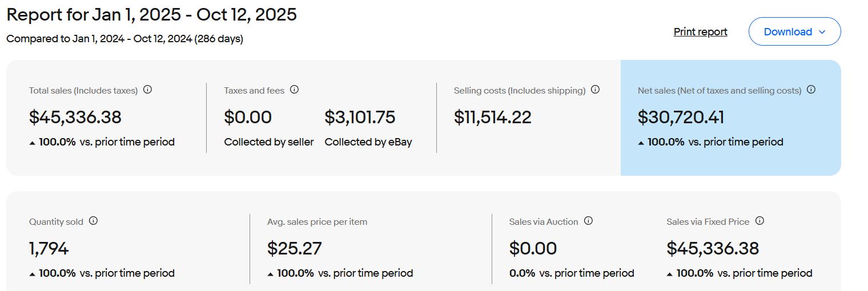This screenshot has width=868, height=291.
Task: Click the $30,720.41 net sales amount
Action: [x=681, y=118]
